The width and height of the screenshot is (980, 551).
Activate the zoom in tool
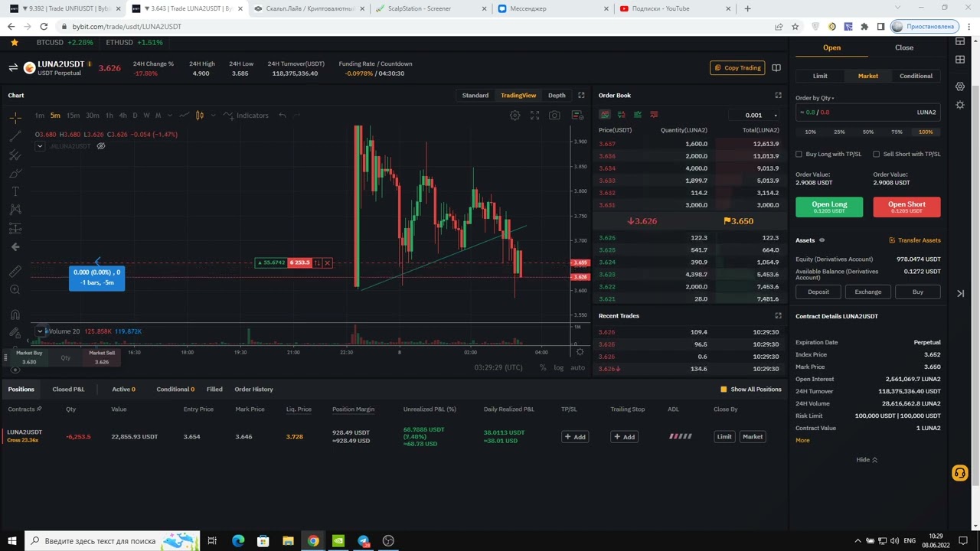click(x=15, y=289)
